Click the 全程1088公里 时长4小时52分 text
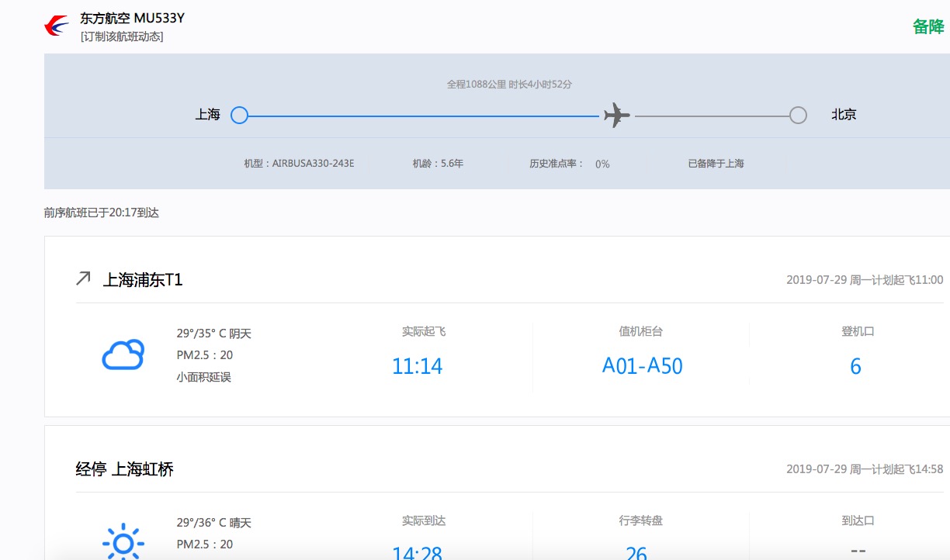950x560 pixels. [x=509, y=85]
